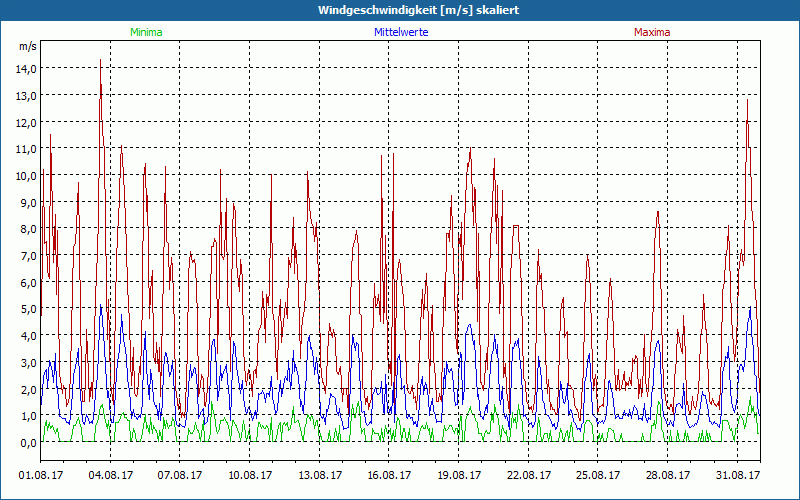Viewport: 800px width, 500px height.
Task: Select the 4,0 y-axis value
Action: pyautogui.click(x=28, y=336)
